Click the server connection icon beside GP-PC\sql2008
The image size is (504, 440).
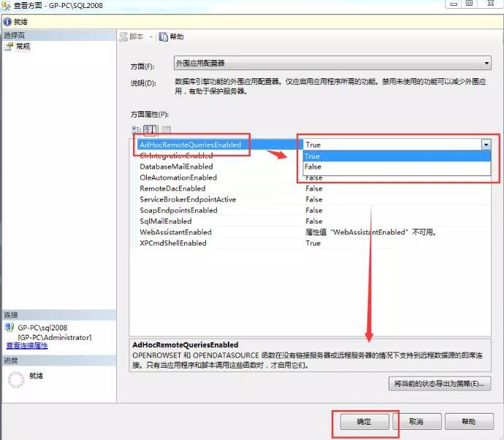[9, 327]
